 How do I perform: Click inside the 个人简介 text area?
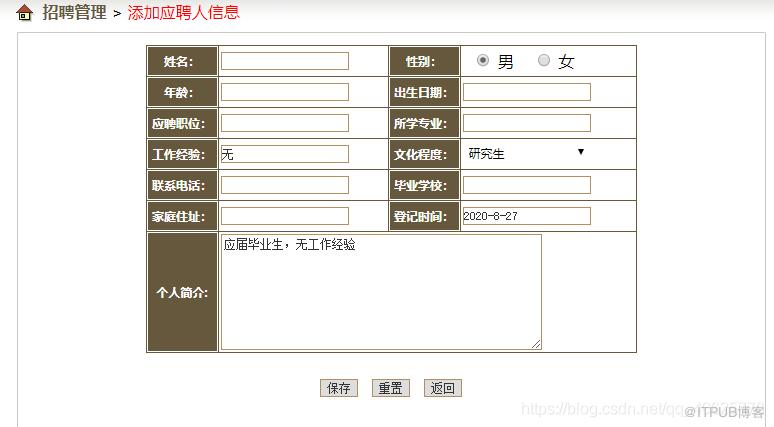pyautogui.click(x=381, y=292)
